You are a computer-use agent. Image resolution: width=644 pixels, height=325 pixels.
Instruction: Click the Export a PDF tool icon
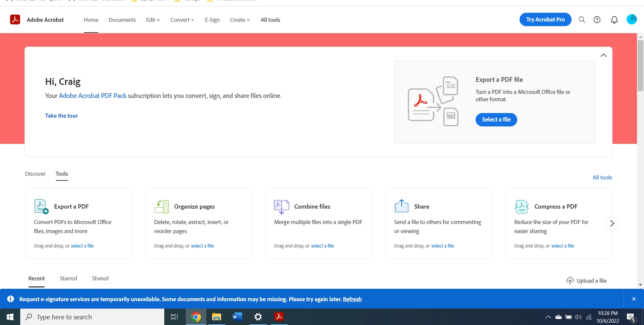click(x=42, y=207)
